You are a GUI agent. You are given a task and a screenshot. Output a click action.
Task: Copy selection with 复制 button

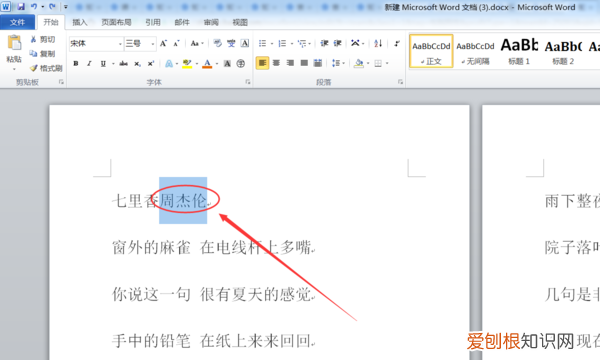click(x=42, y=54)
